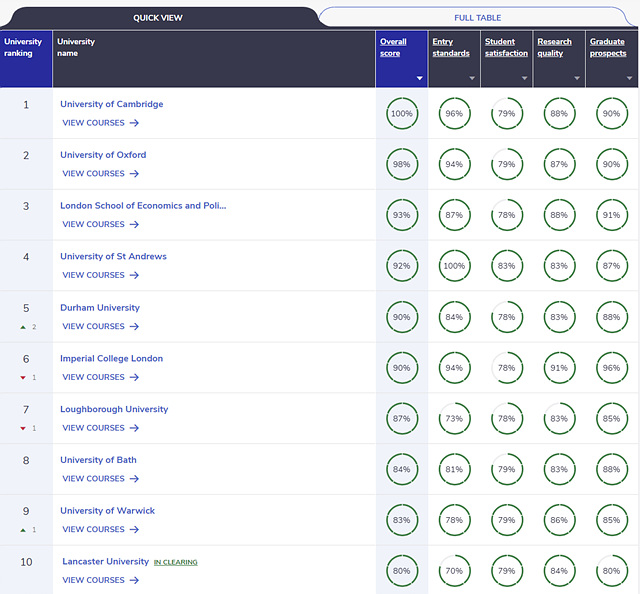Click View Courses arrow for University of Warwick
640x594 pixels.
pos(134,530)
